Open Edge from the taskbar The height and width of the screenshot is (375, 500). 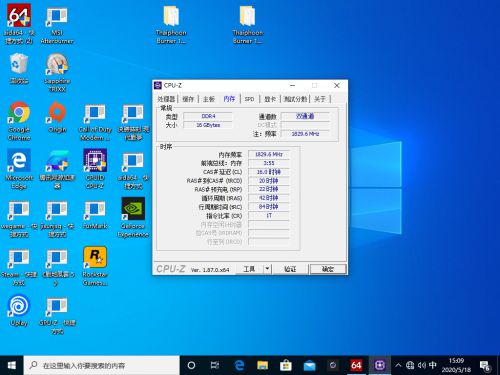point(239,365)
